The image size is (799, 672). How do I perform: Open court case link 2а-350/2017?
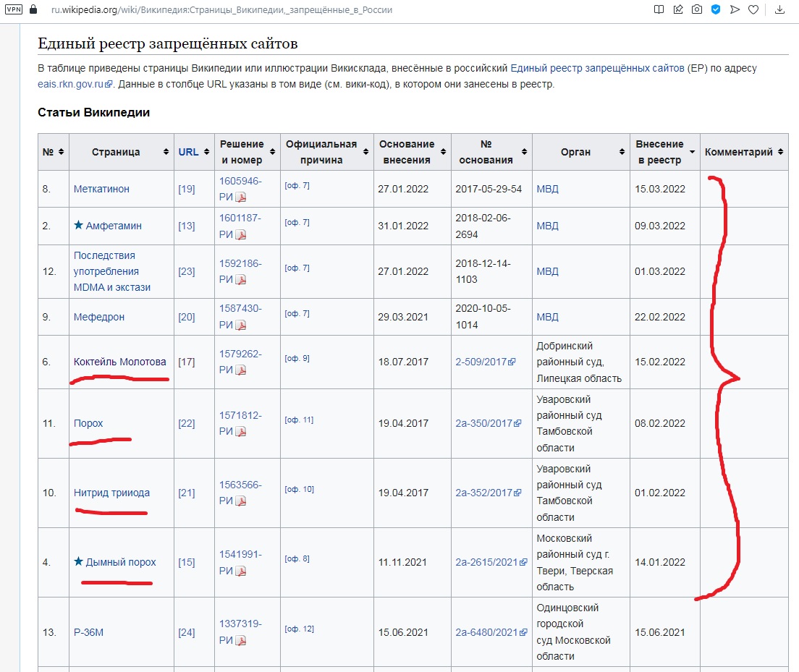(489, 423)
